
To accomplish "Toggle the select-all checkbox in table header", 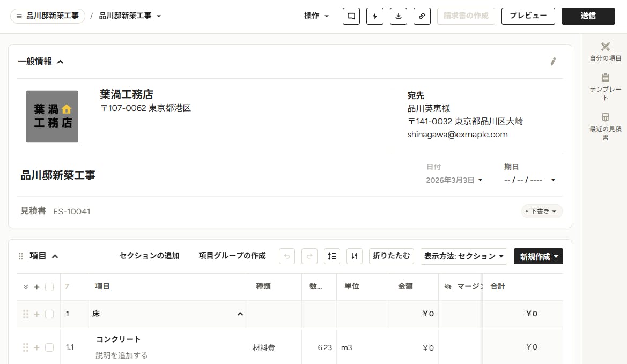I will click(x=49, y=286).
